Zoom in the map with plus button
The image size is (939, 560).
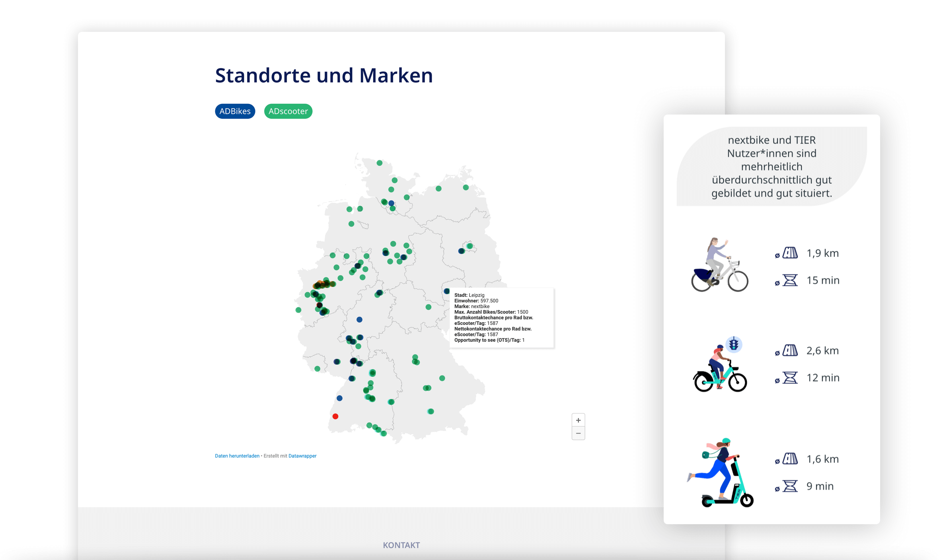click(x=578, y=420)
